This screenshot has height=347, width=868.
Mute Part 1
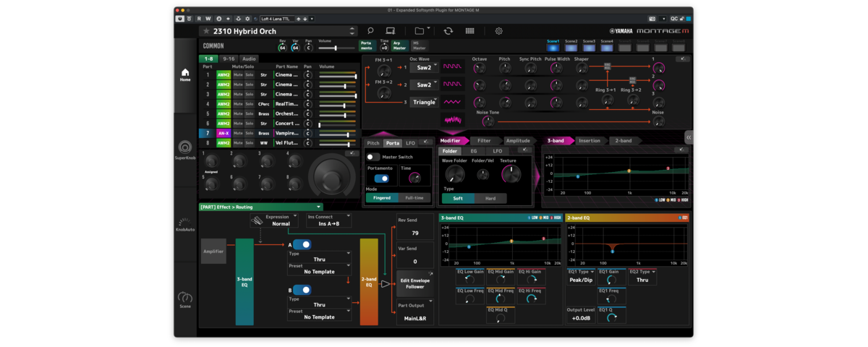(x=238, y=75)
